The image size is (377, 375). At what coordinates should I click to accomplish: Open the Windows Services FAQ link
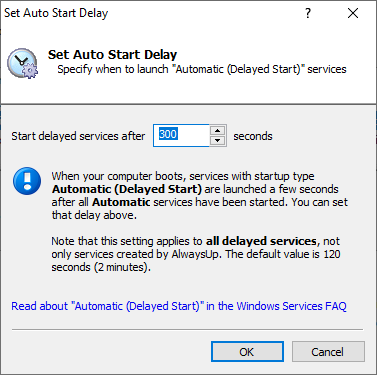pos(179,306)
